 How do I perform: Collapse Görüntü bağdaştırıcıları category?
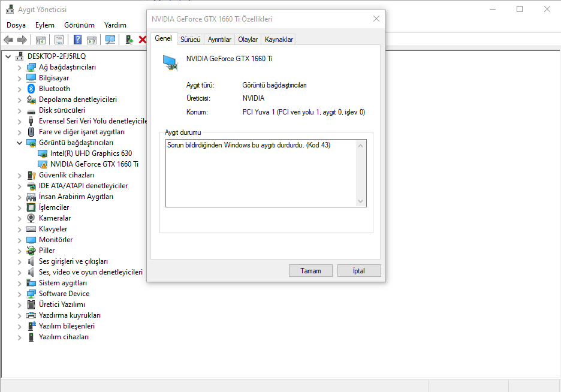(19, 143)
